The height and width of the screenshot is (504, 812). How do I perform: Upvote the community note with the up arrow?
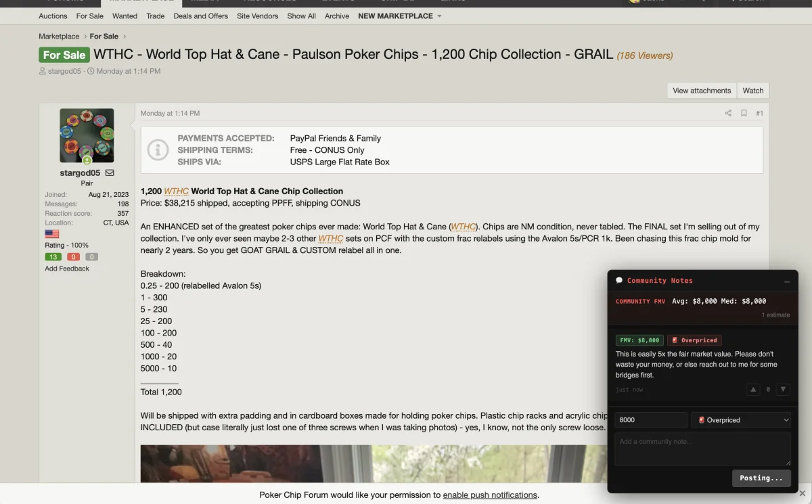coord(753,390)
